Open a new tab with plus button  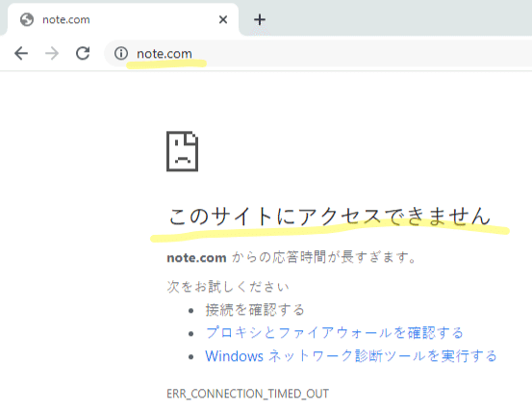(260, 19)
